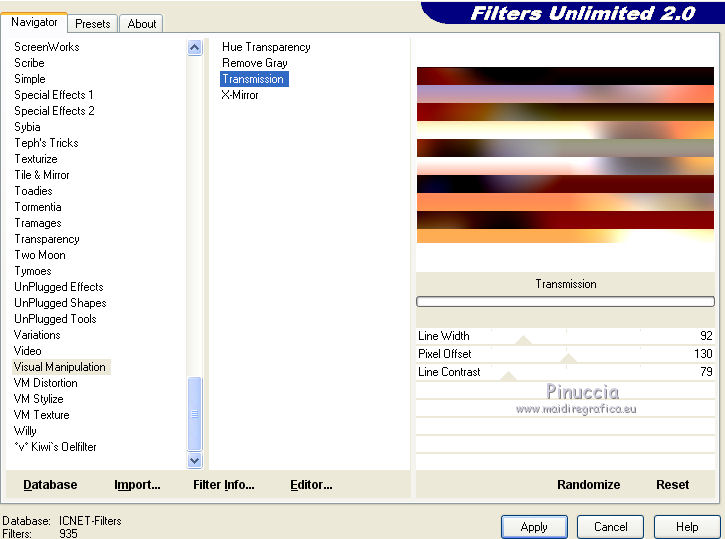The image size is (725, 539).
Task: Click the Import... button
Action: tap(137, 484)
